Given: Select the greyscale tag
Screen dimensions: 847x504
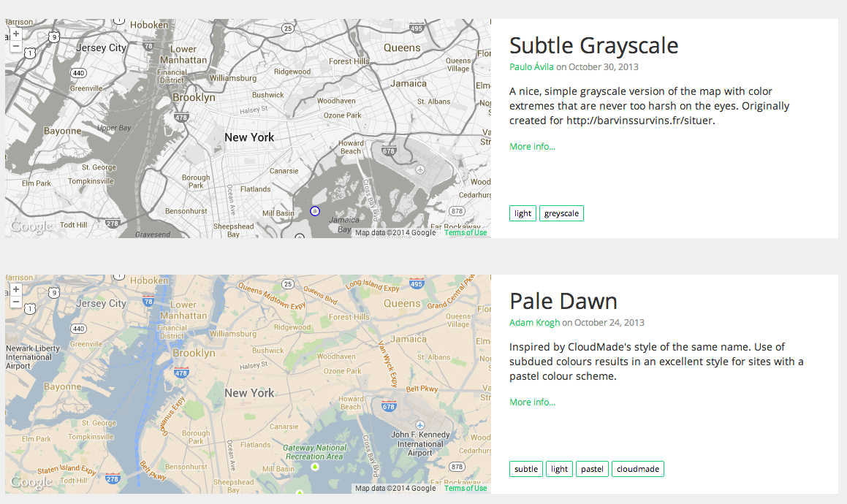Looking at the screenshot, I should [x=561, y=213].
